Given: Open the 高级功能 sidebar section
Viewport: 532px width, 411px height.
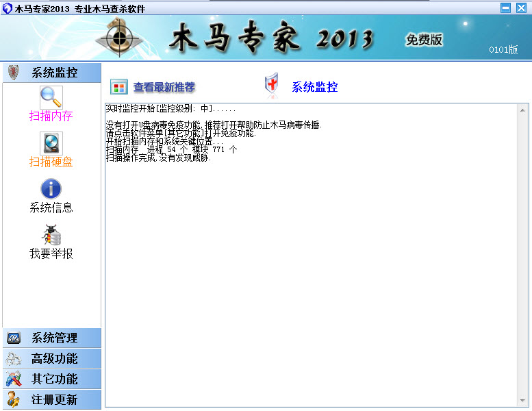Looking at the screenshot, I should pos(52,358).
